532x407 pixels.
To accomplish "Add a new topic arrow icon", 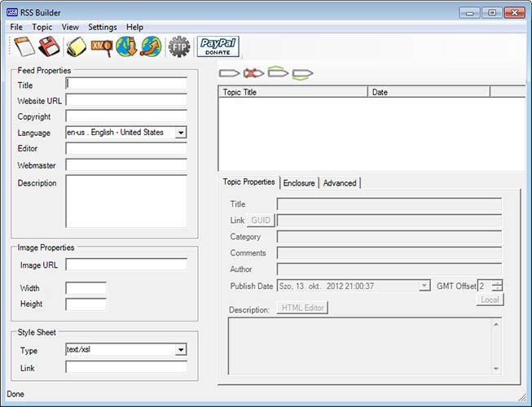I will (229, 73).
